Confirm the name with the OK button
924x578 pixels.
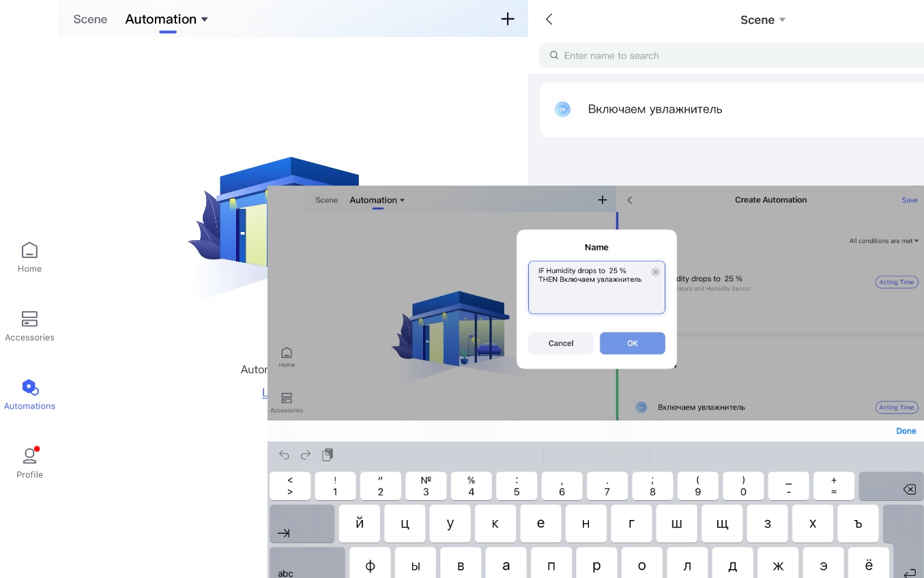point(633,343)
